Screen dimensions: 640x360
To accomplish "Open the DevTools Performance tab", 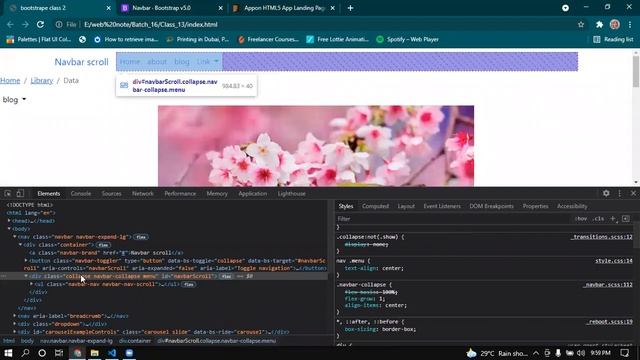I will pos(180,193).
